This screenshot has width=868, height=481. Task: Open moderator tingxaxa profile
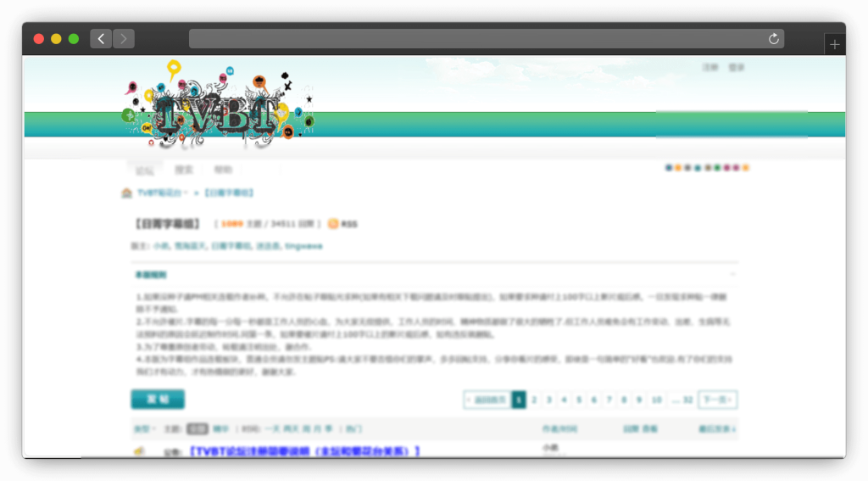tap(303, 246)
